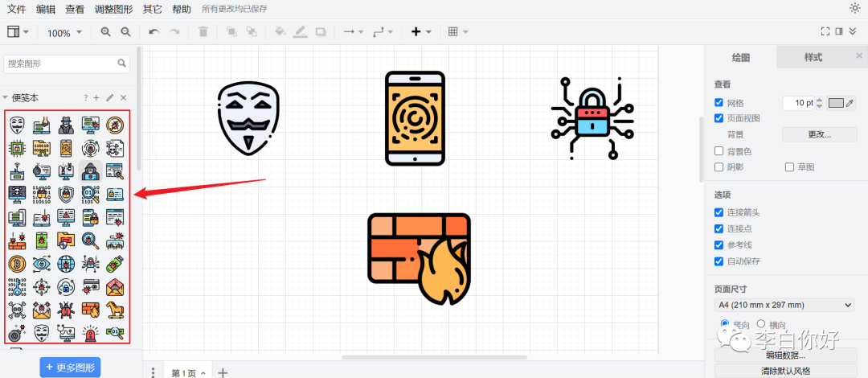Screen dimensions: 868x378
Task: Pick the shield with padlock icon
Action: point(66,195)
